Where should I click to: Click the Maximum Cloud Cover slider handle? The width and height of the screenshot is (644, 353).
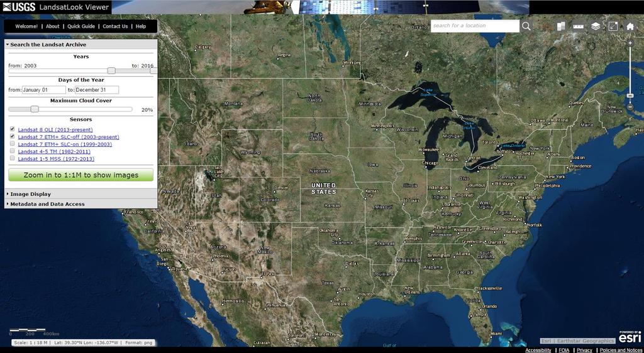[x=35, y=109]
